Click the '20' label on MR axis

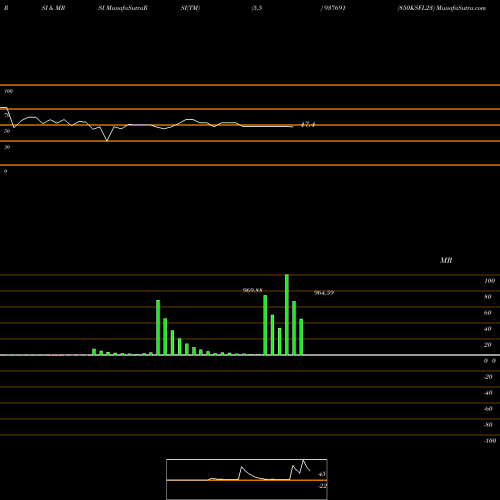(488, 345)
